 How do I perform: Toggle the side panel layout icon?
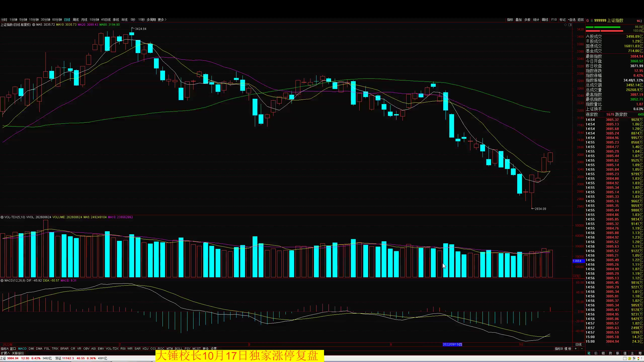point(570,25)
